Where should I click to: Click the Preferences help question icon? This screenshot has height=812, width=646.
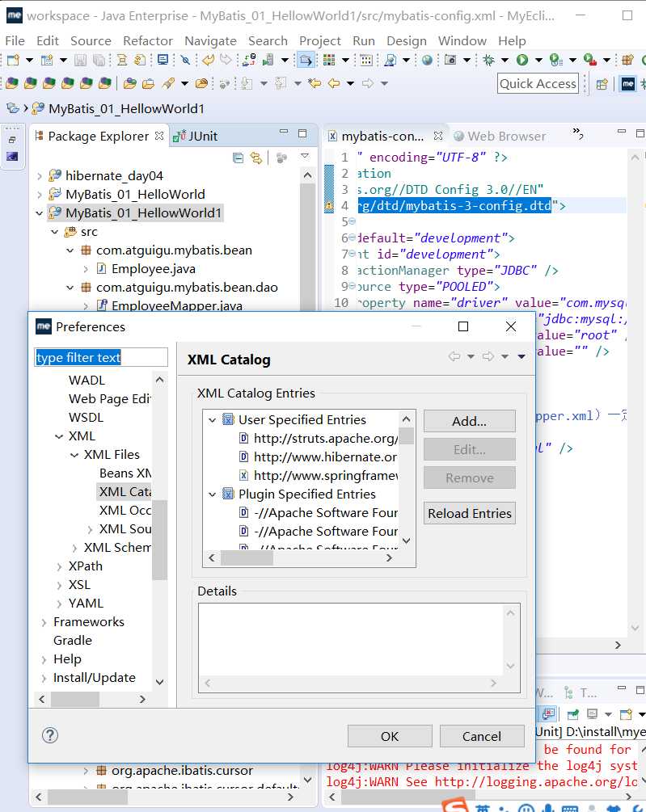point(50,735)
